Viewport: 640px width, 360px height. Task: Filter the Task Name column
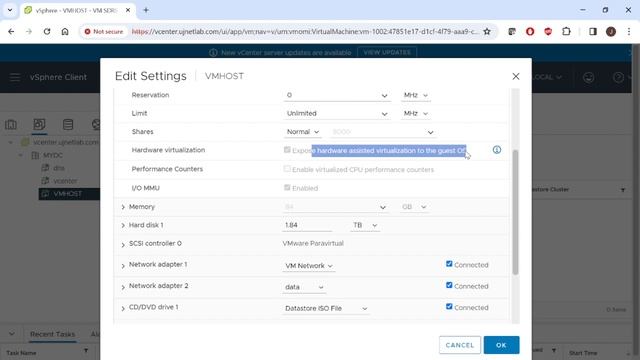86,351
